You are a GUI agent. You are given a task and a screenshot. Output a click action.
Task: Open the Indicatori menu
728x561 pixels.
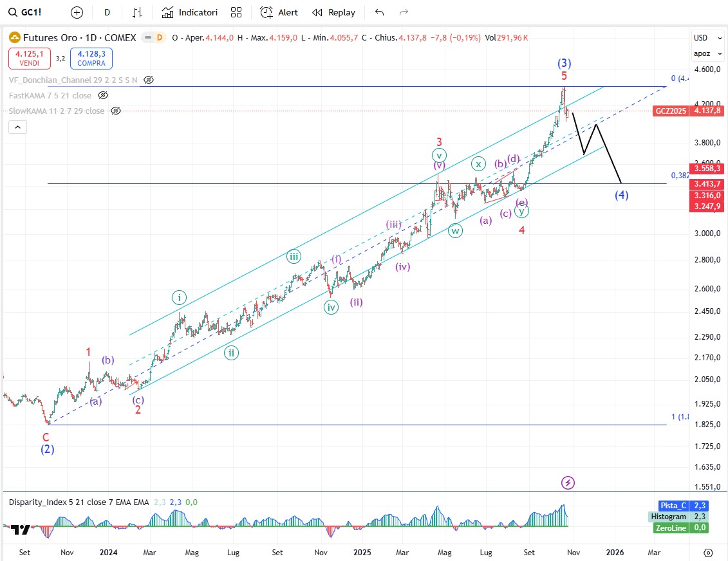[x=190, y=12]
